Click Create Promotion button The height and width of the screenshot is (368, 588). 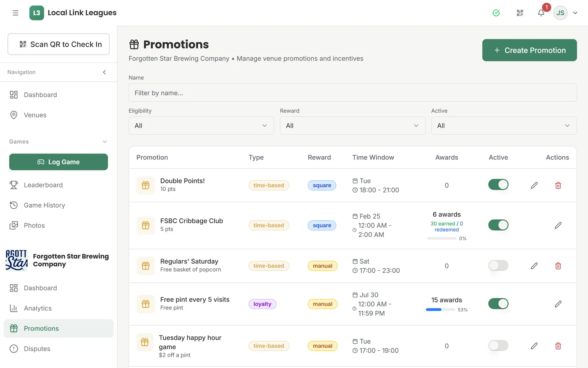(530, 50)
